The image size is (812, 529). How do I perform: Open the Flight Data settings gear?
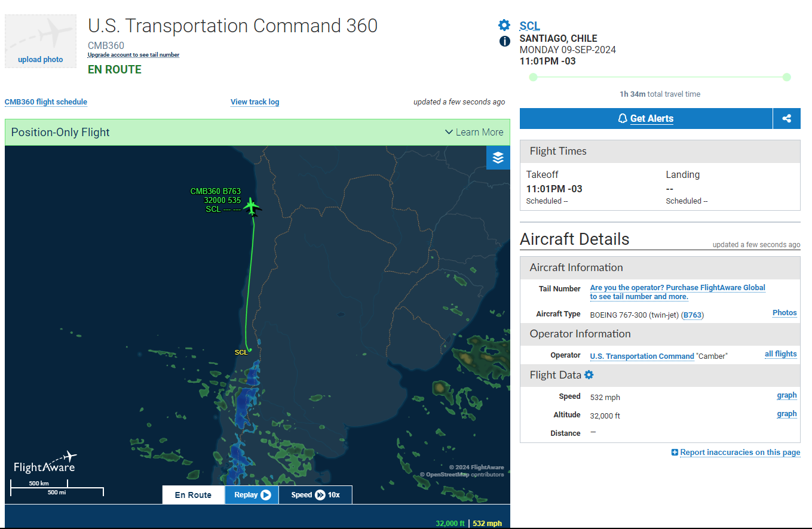(589, 375)
